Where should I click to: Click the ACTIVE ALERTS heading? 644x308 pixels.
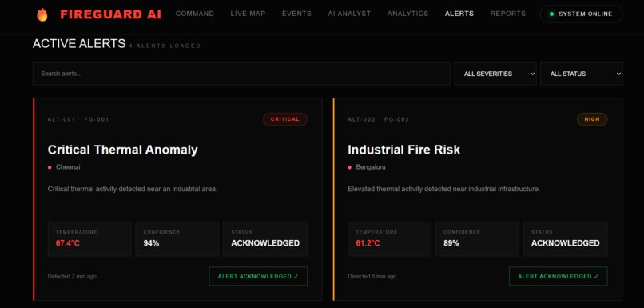[79, 43]
